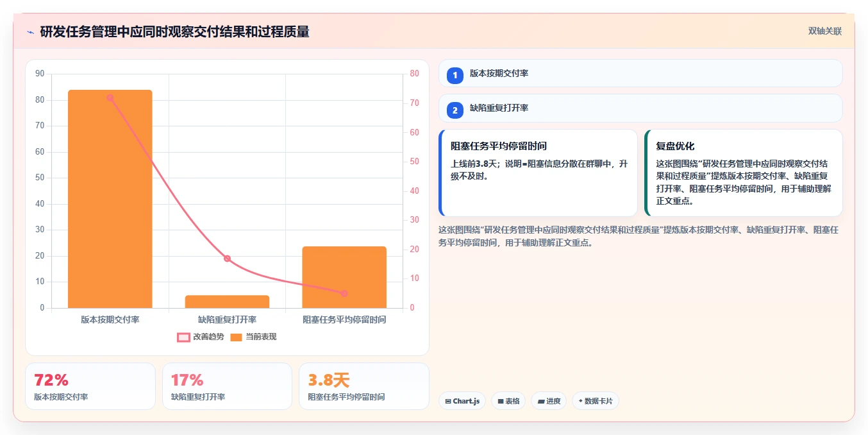Click trend line point above 版本按期交付率
Image resolution: width=868 pixels, height=435 pixels.
coord(110,98)
